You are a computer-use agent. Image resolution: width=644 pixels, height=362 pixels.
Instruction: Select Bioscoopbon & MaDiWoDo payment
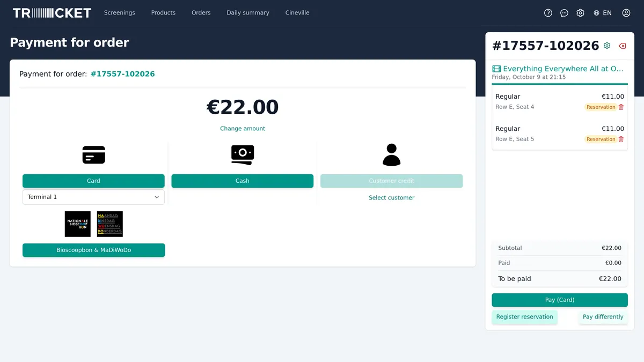tap(93, 250)
